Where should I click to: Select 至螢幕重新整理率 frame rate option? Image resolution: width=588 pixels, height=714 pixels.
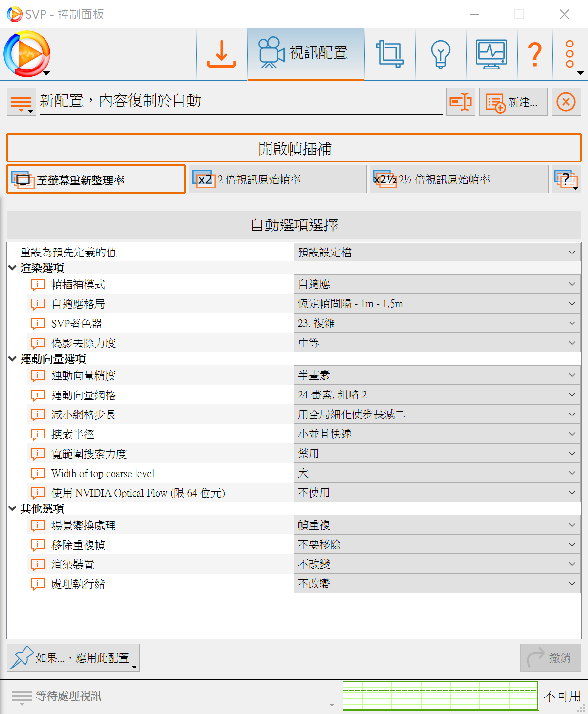pyautogui.click(x=96, y=180)
